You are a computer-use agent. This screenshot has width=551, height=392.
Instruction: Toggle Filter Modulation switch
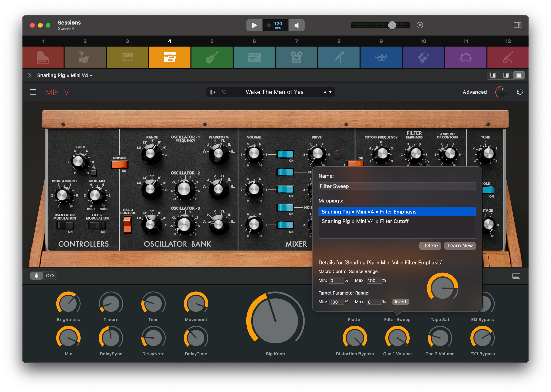tap(97, 225)
